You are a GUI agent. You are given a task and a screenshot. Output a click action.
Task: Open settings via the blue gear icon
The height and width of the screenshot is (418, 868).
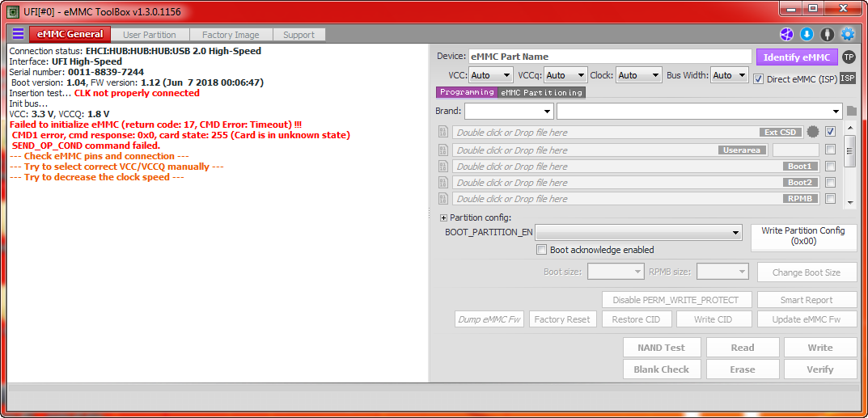848,34
